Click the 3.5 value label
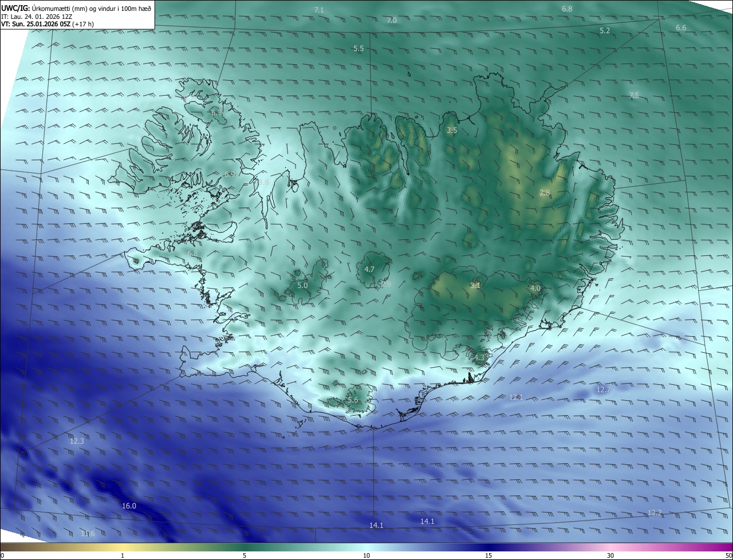 [x=452, y=131]
